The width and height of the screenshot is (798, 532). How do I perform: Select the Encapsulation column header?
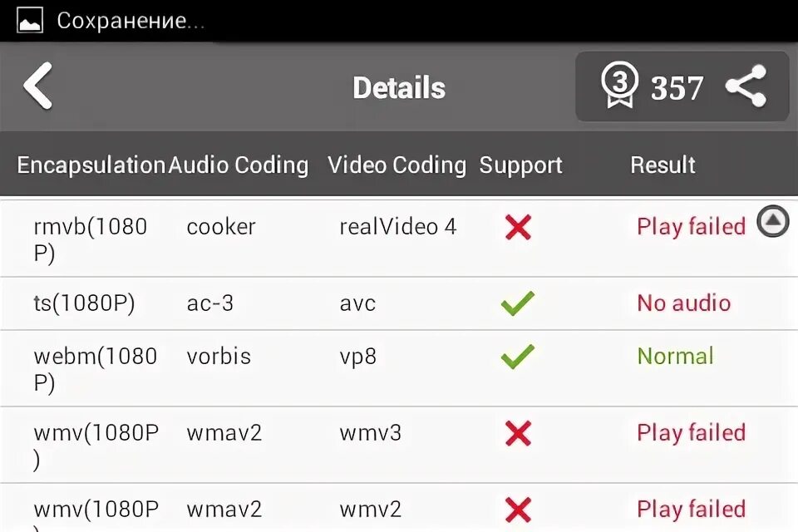pos(91,165)
